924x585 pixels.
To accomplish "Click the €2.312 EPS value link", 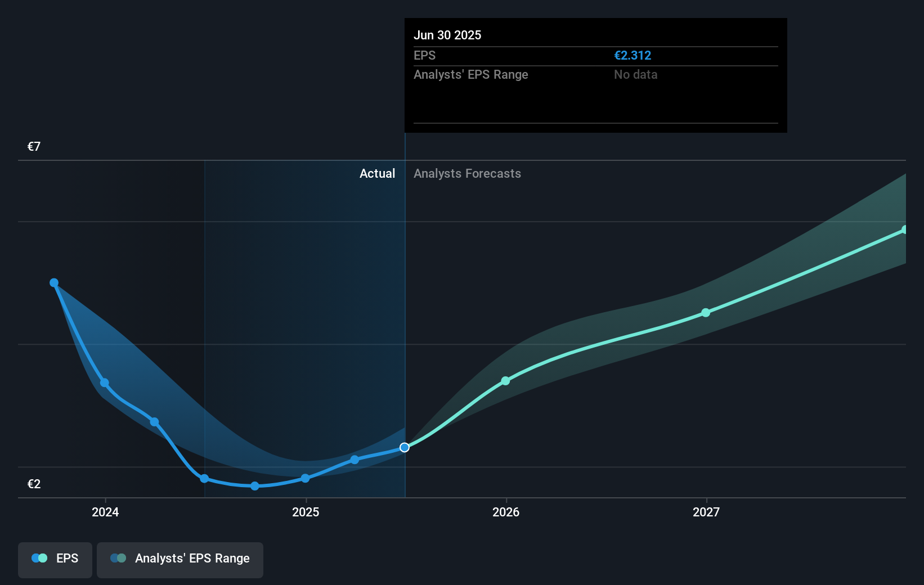I will pyautogui.click(x=633, y=55).
